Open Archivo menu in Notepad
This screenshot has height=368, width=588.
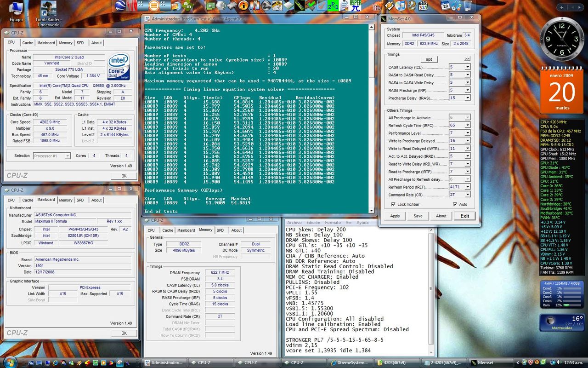294,223
